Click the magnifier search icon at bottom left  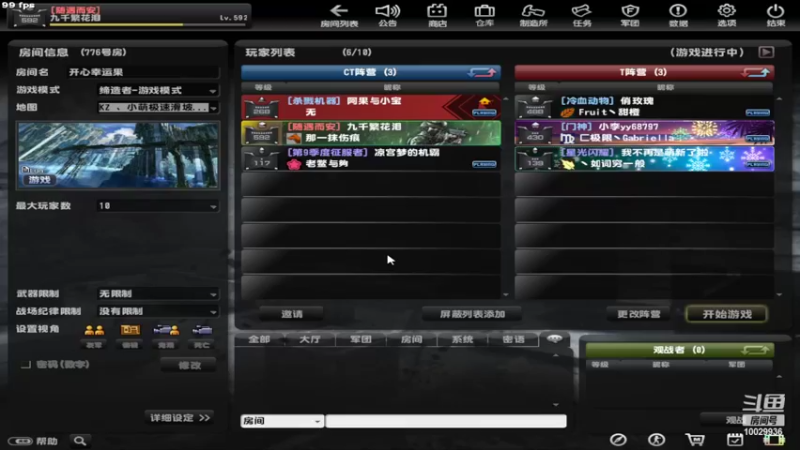point(80,440)
